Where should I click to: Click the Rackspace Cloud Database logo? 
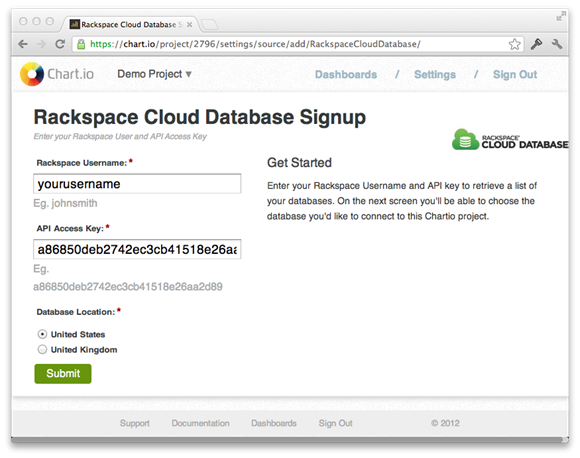coord(510,140)
